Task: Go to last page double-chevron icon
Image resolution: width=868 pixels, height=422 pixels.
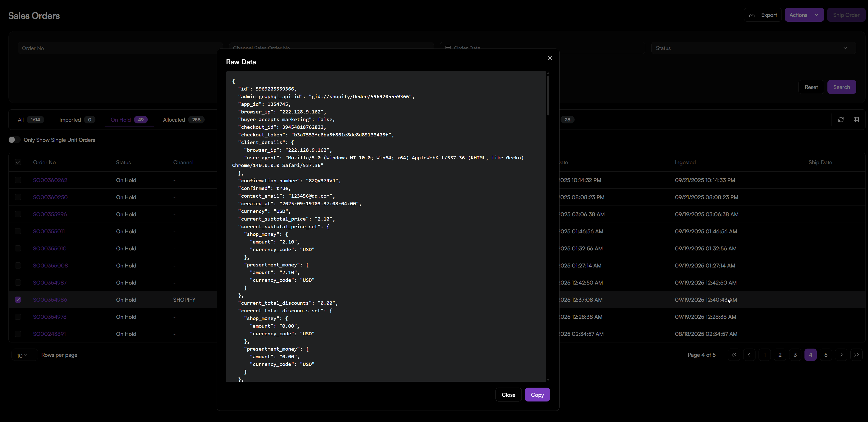Action: 856,355
